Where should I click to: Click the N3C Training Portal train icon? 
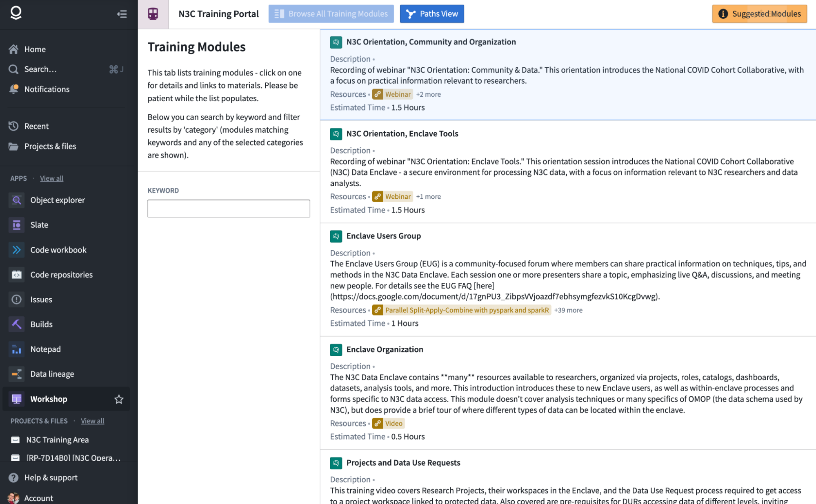[153, 14]
